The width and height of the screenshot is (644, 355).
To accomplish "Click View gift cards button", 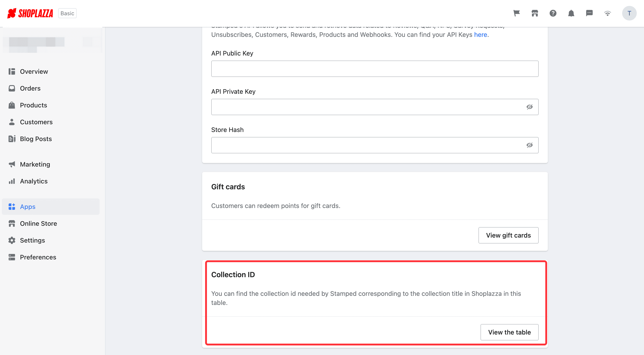I will 508,236.
